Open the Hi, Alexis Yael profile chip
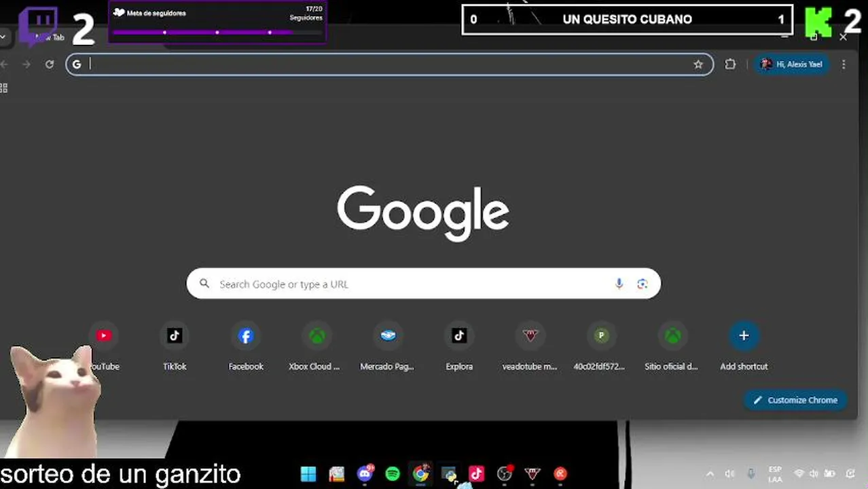 pyautogui.click(x=792, y=64)
